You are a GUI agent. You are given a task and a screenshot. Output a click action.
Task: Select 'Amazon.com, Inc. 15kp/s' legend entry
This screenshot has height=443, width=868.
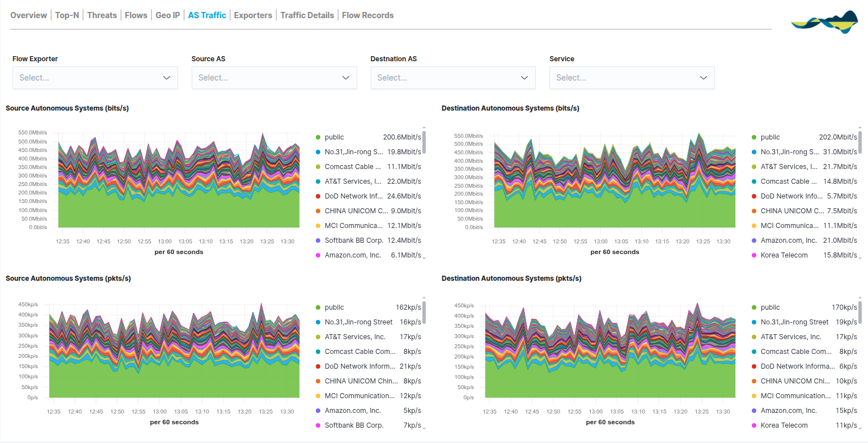point(804,411)
